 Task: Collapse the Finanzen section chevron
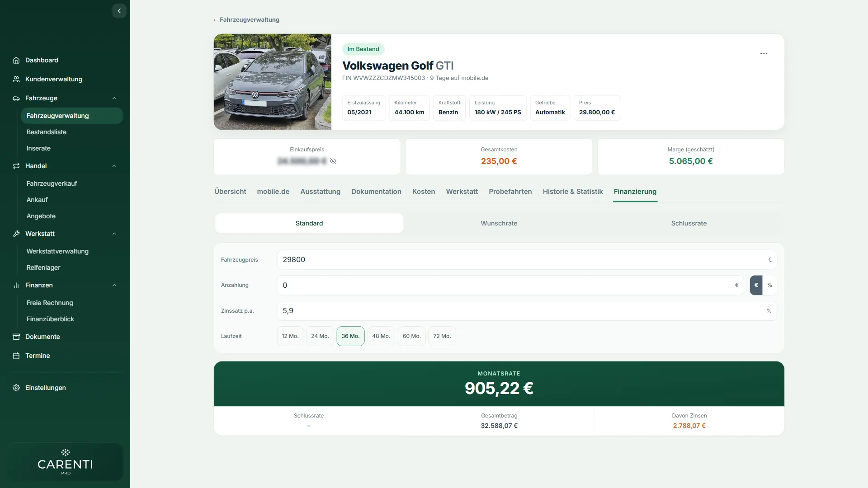[x=114, y=285]
